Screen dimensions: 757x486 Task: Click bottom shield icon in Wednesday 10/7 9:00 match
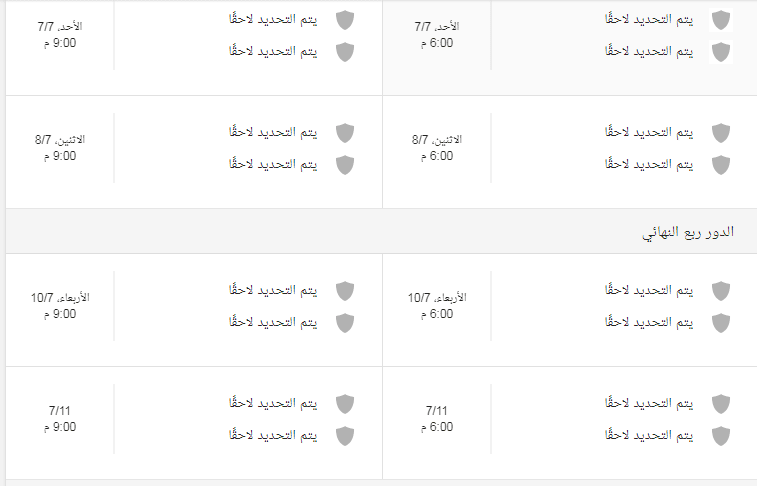click(345, 323)
